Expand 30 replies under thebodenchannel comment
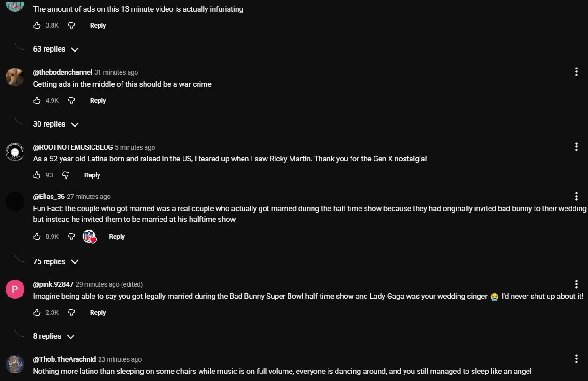 point(55,124)
